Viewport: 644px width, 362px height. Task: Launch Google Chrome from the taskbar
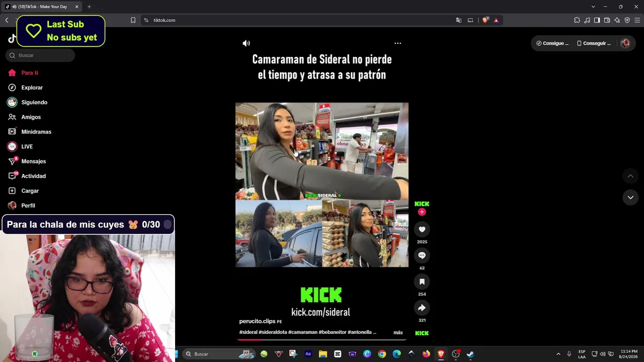click(x=382, y=354)
